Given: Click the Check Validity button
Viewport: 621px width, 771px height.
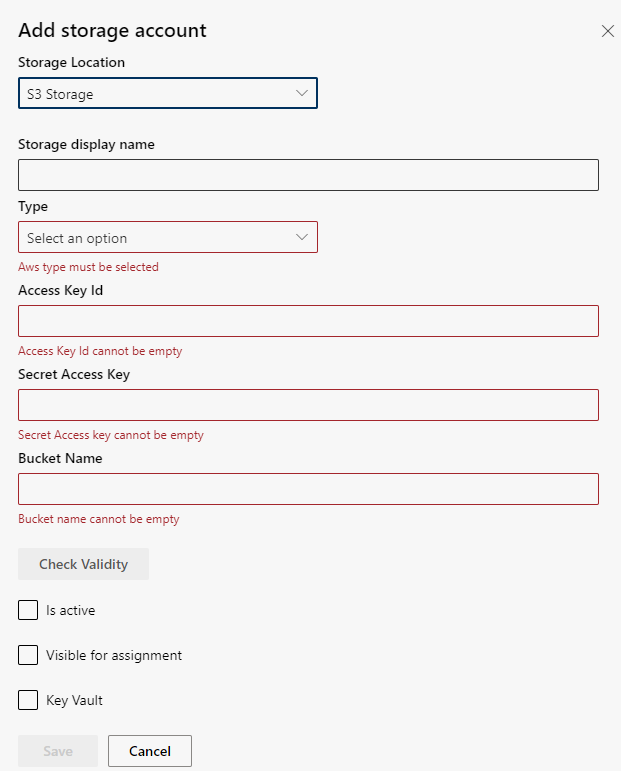Looking at the screenshot, I should pyautogui.click(x=84, y=564).
